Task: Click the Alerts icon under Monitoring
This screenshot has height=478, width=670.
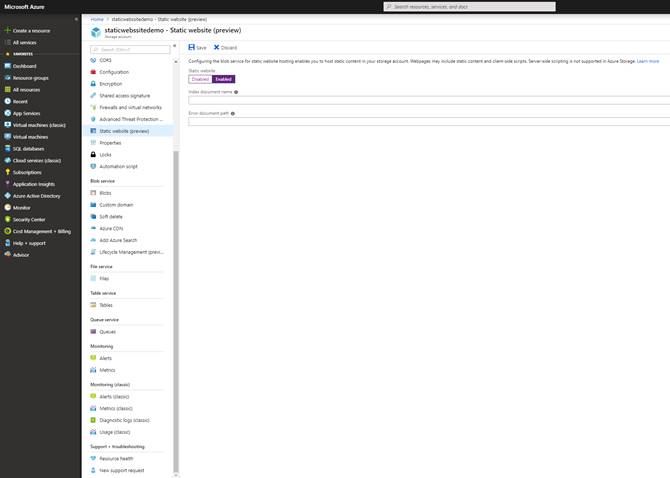Action: click(x=93, y=358)
